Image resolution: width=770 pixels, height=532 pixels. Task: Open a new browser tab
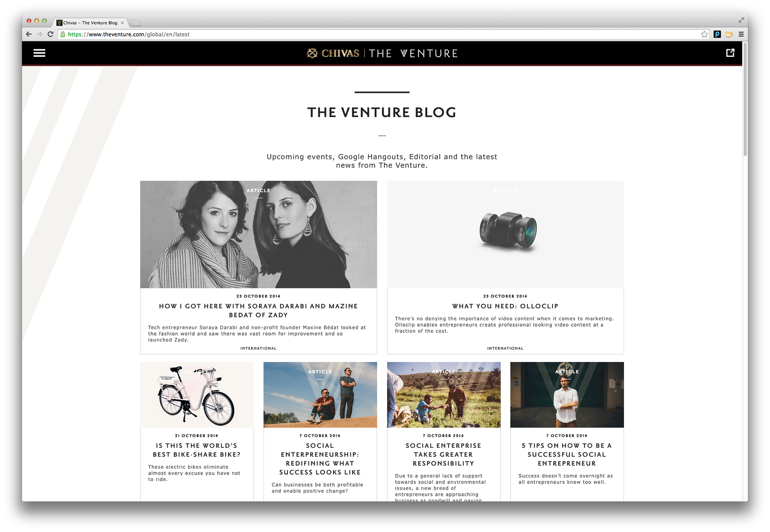coord(136,23)
